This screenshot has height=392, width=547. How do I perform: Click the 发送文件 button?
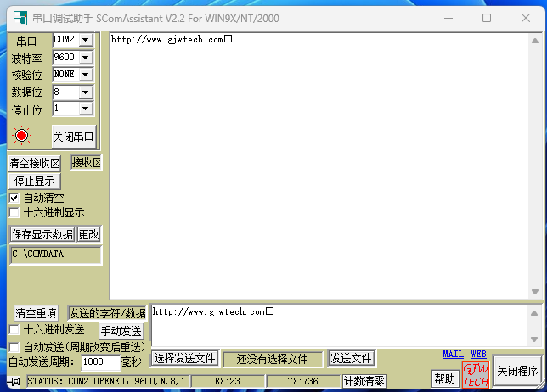pyautogui.click(x=352, y=358)
